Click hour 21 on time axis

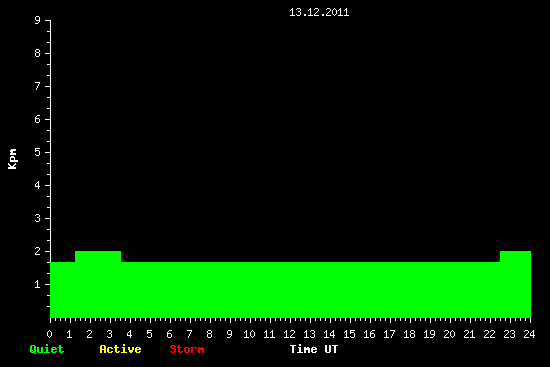pos(469,334)
